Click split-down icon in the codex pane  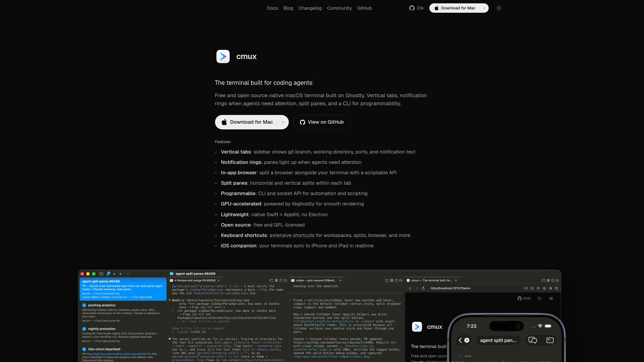(401, 281)
